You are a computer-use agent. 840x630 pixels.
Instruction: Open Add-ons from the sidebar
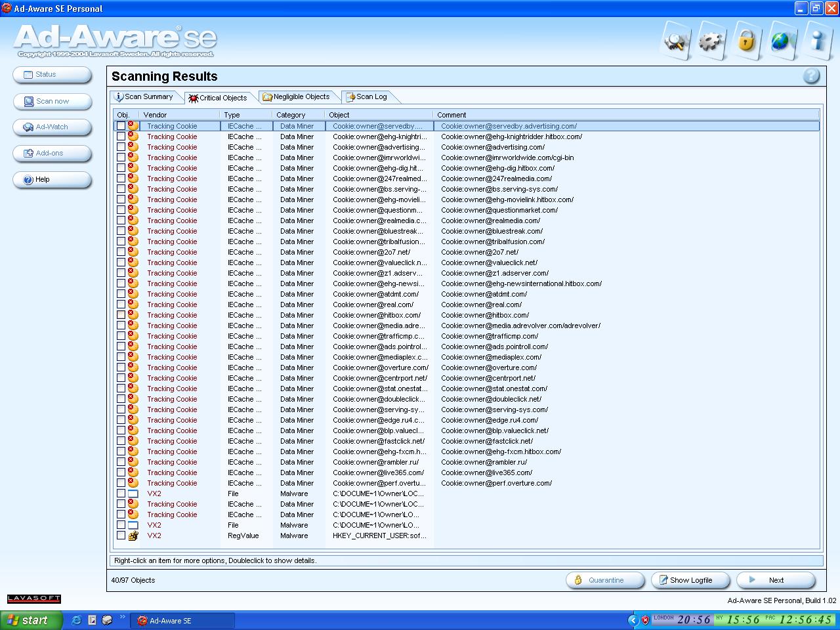52,154
